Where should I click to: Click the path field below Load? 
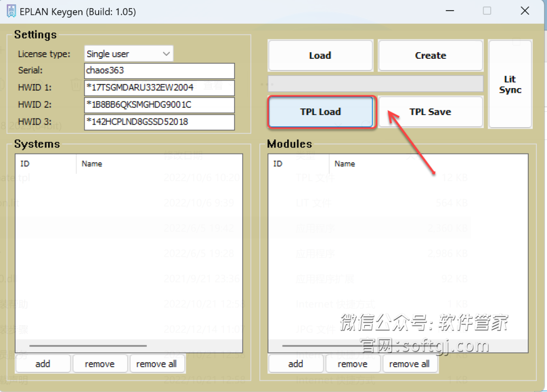(375, 84)
